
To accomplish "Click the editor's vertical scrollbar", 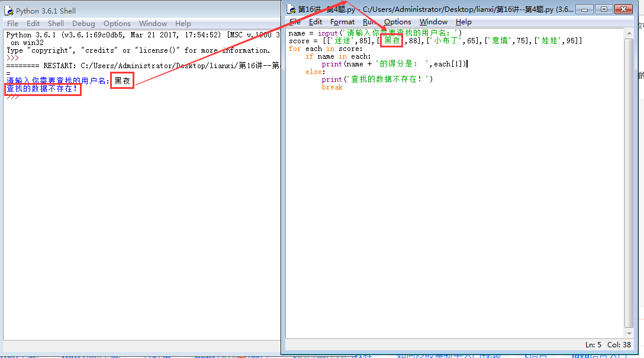I will point(629,178).
